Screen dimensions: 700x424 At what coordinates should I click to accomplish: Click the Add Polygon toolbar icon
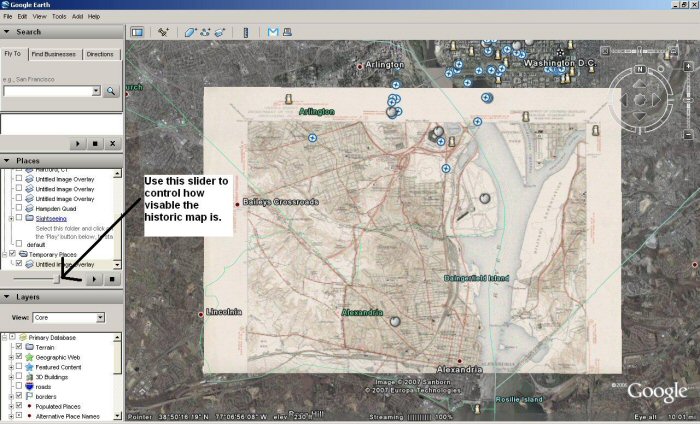pyautogui.click(x=191, y=32)
